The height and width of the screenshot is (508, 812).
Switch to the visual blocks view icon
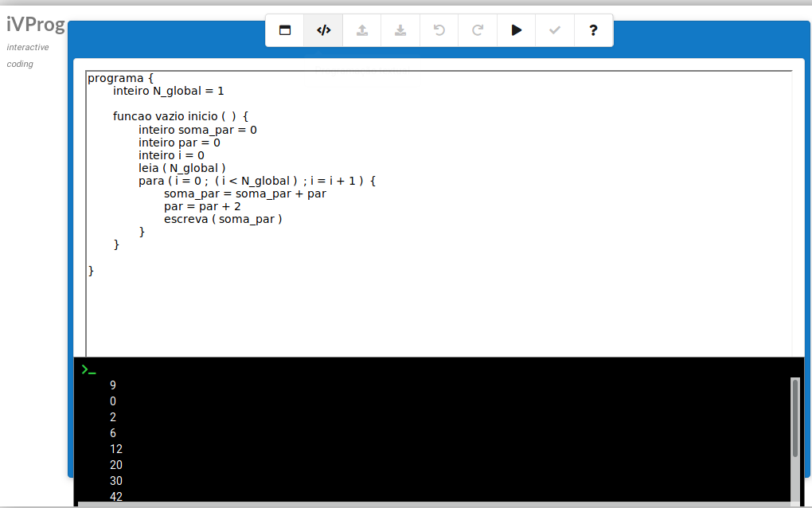point(285,30)
